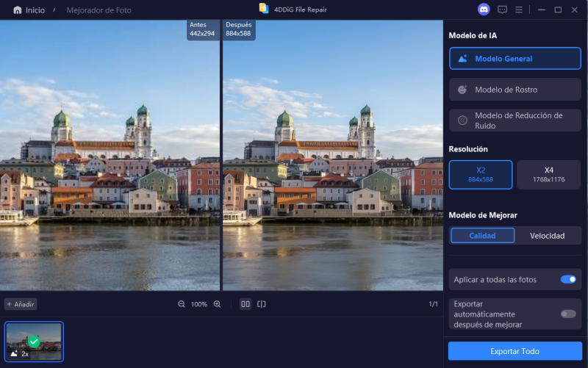
Task: Open the hamburger menu in title bar
Action: point(519,10)
